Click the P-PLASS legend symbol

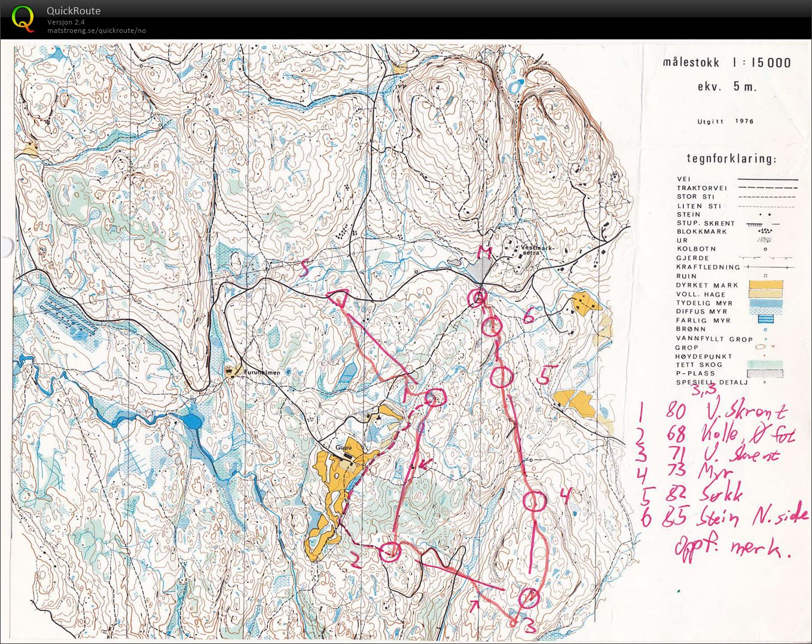tap(765, 373)
